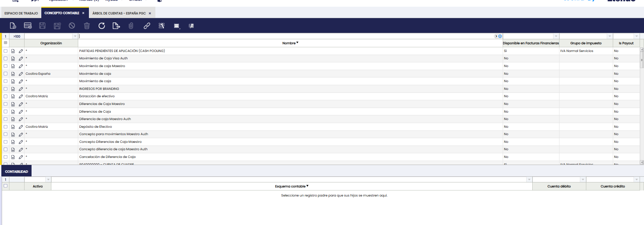Image resolution: width=644 pixels, height=225 pixels.
Task: Click the Contabilidad subtab button
Action: click(16, 172)
